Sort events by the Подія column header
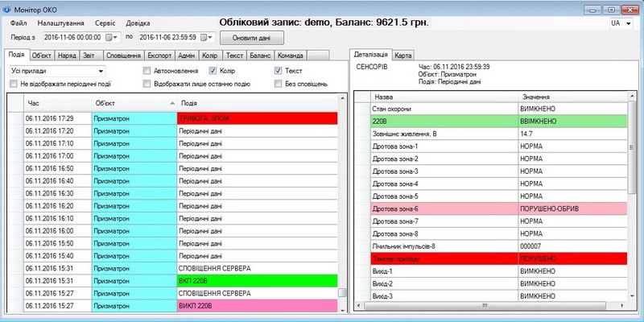644x322 pixels. pos(257,104)
